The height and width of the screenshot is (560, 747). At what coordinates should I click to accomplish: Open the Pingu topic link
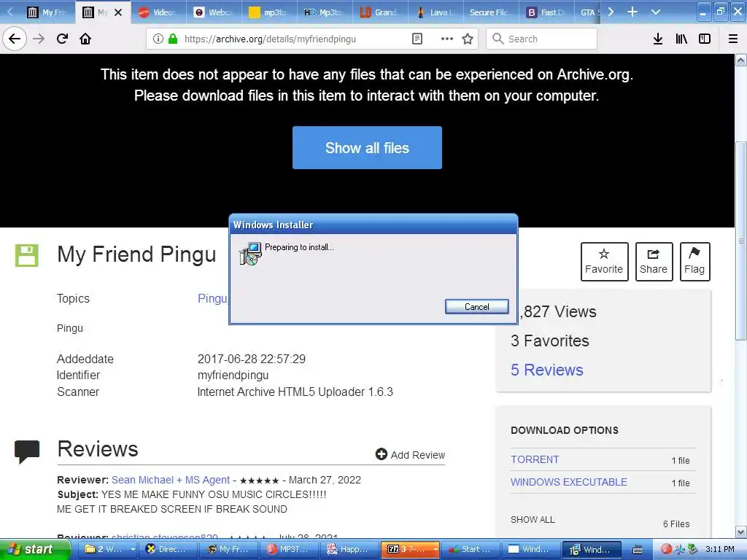coord(213,298)
